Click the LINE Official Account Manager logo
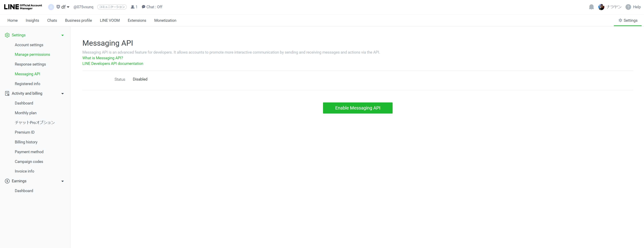The width and height of the screenshot is (644, 248). (x=23, y=7)
